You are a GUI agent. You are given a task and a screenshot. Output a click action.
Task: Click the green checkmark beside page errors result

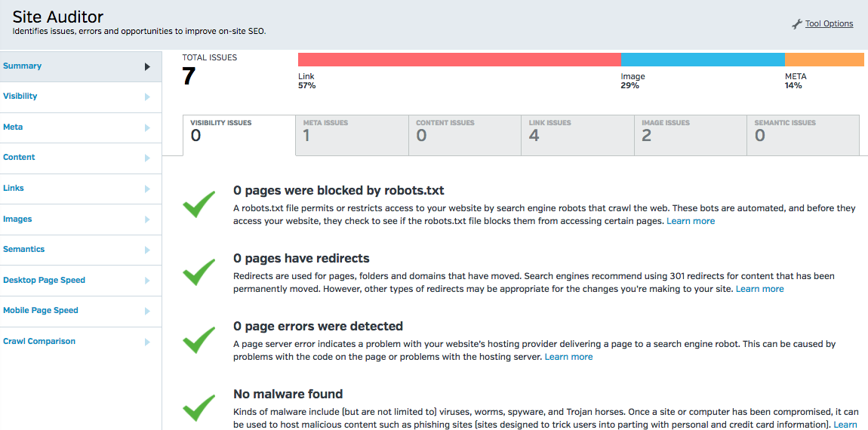199,339
